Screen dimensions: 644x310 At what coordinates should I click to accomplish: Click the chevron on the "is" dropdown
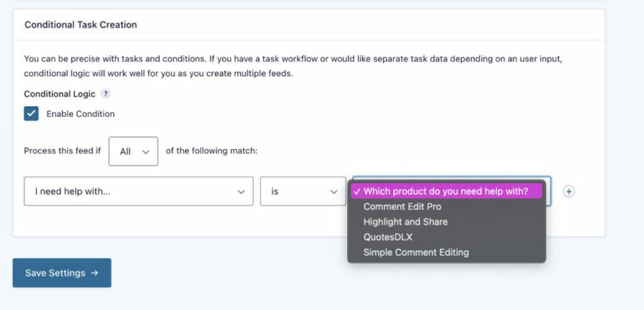333,191
